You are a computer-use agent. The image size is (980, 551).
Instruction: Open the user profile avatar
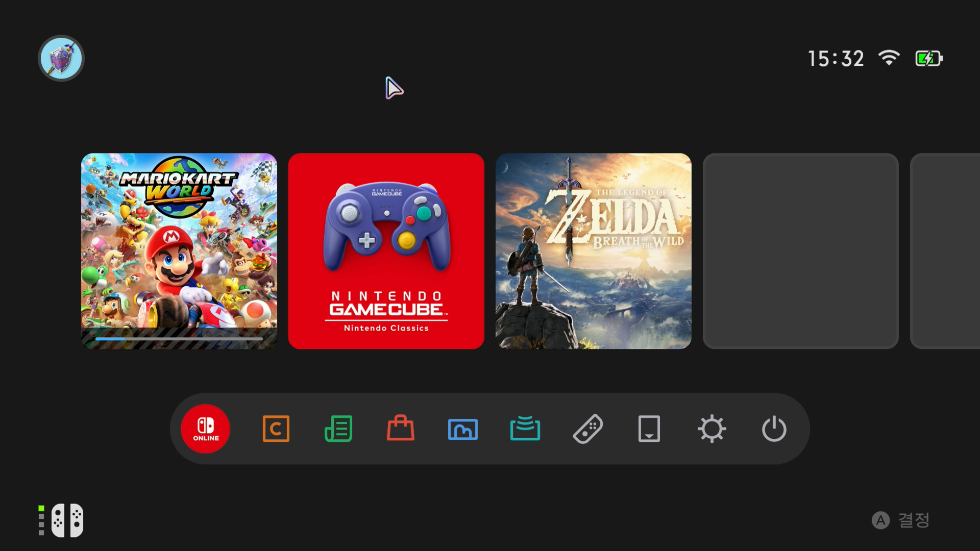61,58
